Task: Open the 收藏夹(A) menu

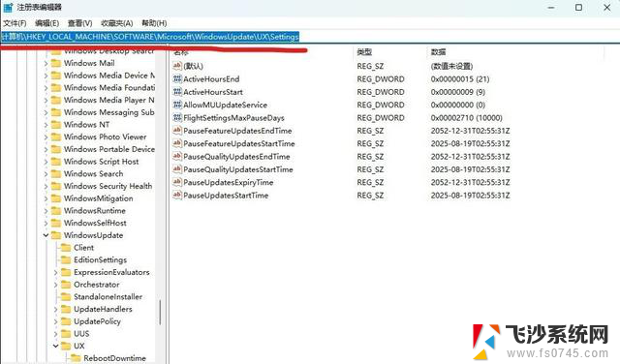Action: point(117,23)
